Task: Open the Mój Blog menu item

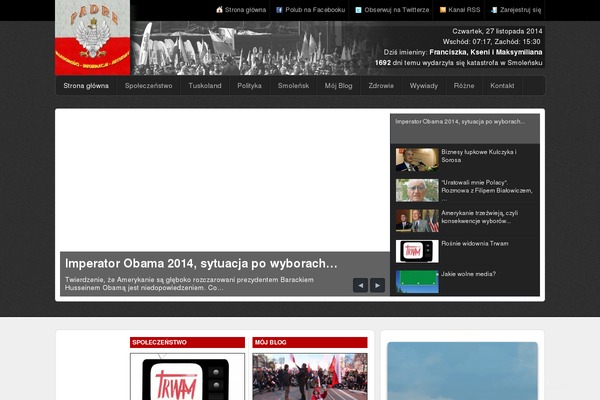Action: pos(338,86)
